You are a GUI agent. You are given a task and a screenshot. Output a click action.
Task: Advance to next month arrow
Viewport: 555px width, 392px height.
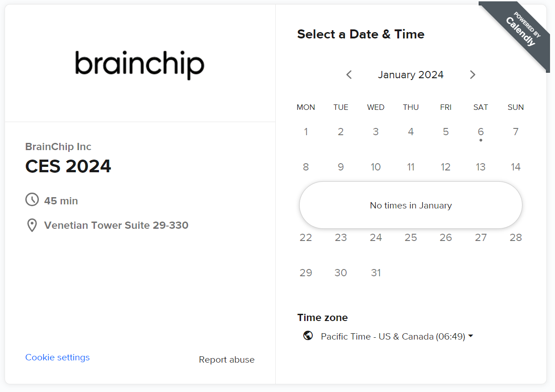point(472,75)
